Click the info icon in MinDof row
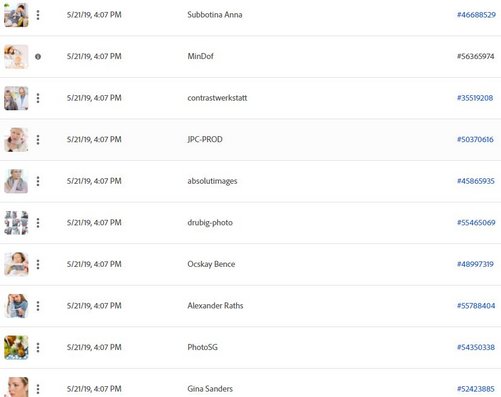 tap(38, 57)
